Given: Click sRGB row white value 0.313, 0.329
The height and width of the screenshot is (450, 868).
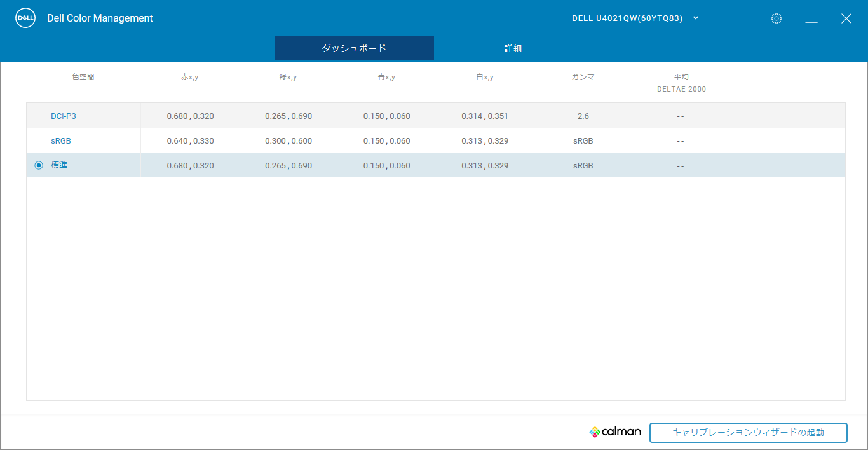Looking at the screenshot, I should pos(485,141).
